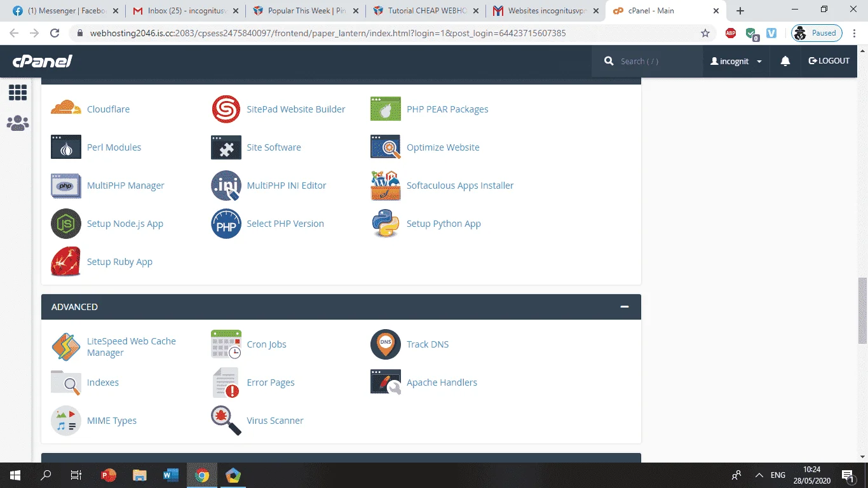
Task: Bookmark this page with the star icon
Action: coord(705,33)
